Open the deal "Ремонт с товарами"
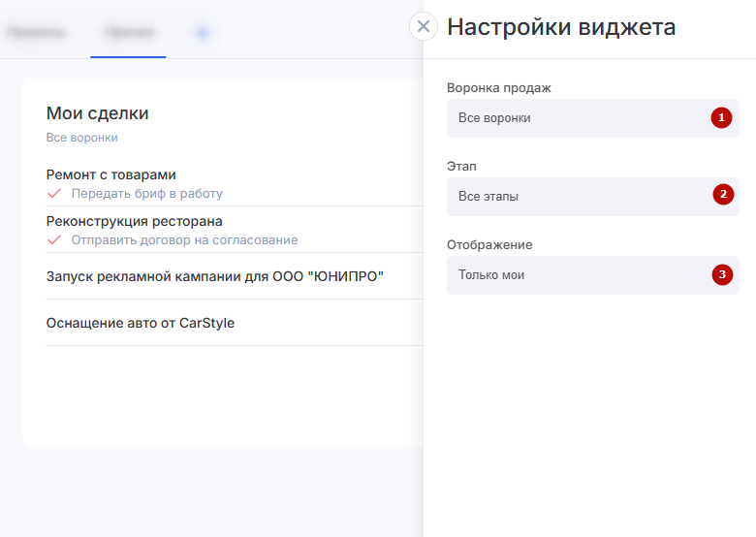The width and height of the screenshot is (756, 537). [x=111, y=174]
